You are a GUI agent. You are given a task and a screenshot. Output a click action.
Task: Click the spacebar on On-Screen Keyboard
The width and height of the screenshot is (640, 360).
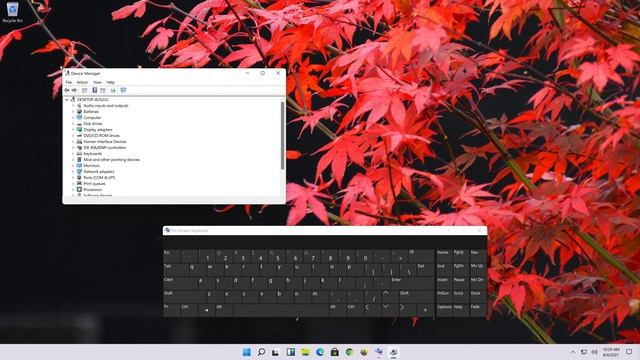point(280,309)
